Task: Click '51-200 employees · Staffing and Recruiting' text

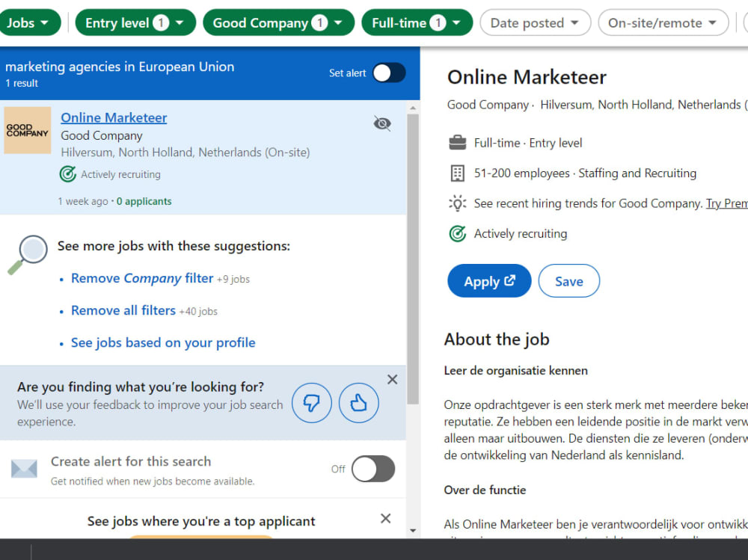Action: [585, 173]
